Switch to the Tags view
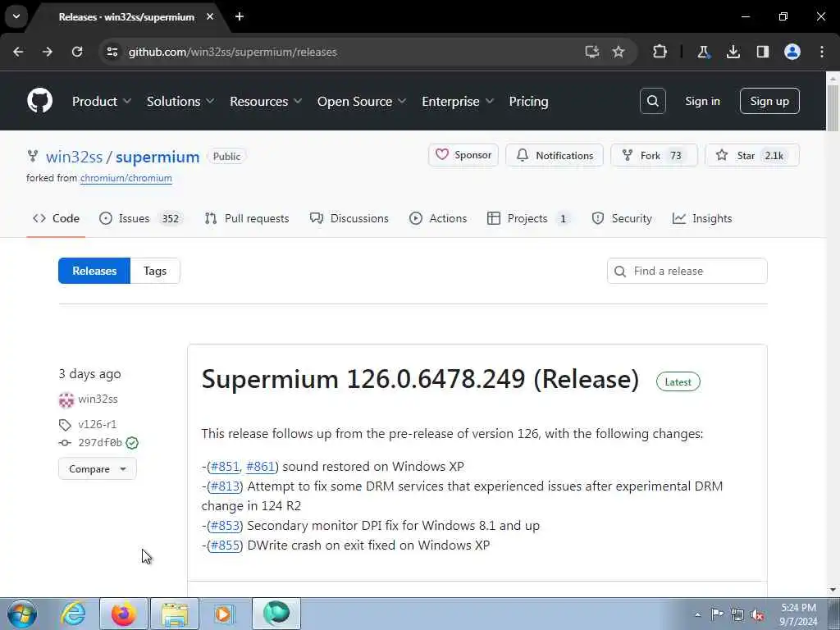Image resolution: width=840 pixels, height=630 pixels. (x=155, y=271)
